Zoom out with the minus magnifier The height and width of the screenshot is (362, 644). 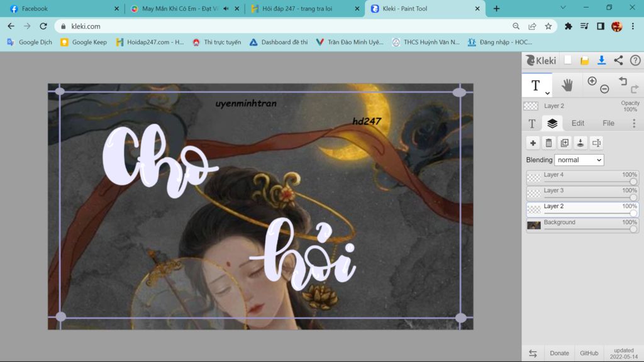click(x=604, y=89)
